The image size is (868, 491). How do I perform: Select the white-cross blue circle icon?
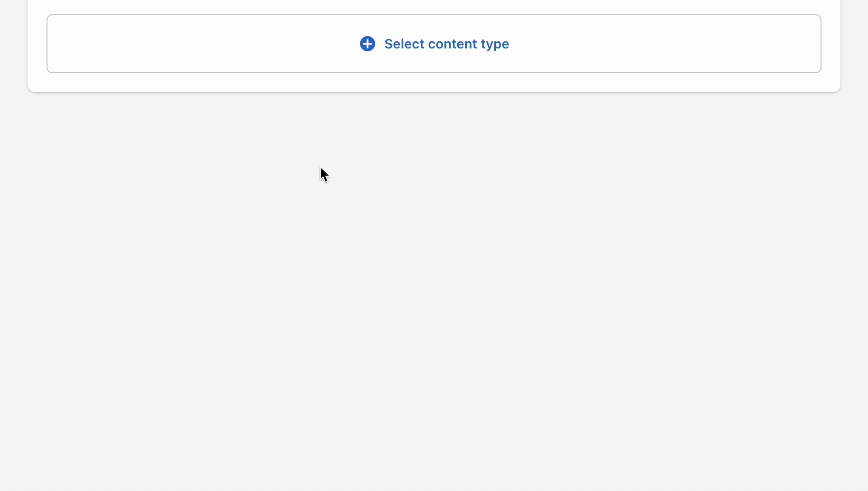(367, 44)
